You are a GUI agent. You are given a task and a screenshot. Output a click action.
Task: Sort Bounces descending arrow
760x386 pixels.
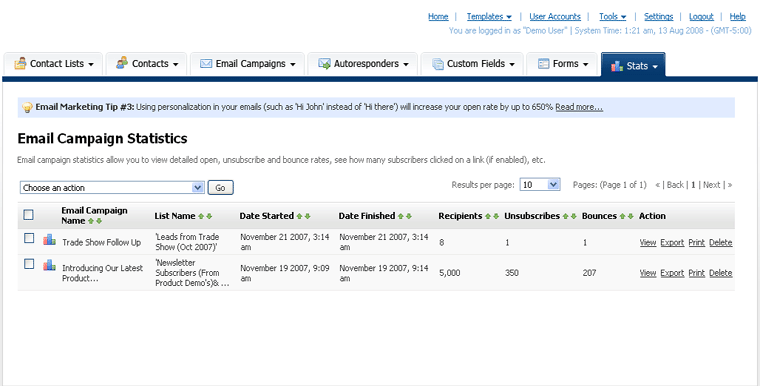point(631,216)
